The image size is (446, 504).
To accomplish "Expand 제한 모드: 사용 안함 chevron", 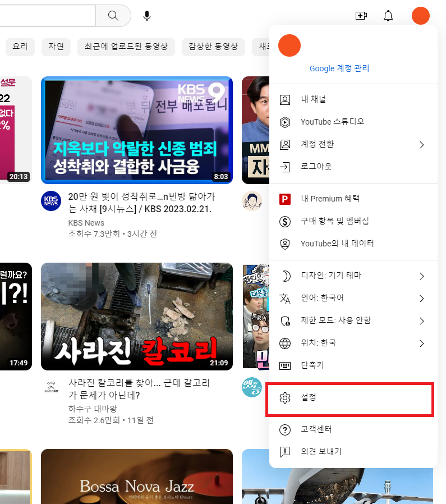I will [x=421, y=321].
